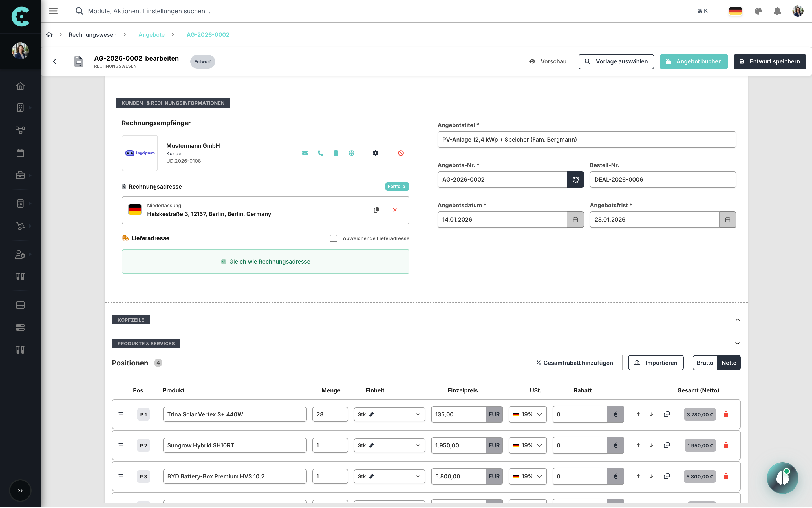This screenshot has width=812, height=508.
Task: Copy the Rechnungsadresse with copy icon
Action: point(376,210)
